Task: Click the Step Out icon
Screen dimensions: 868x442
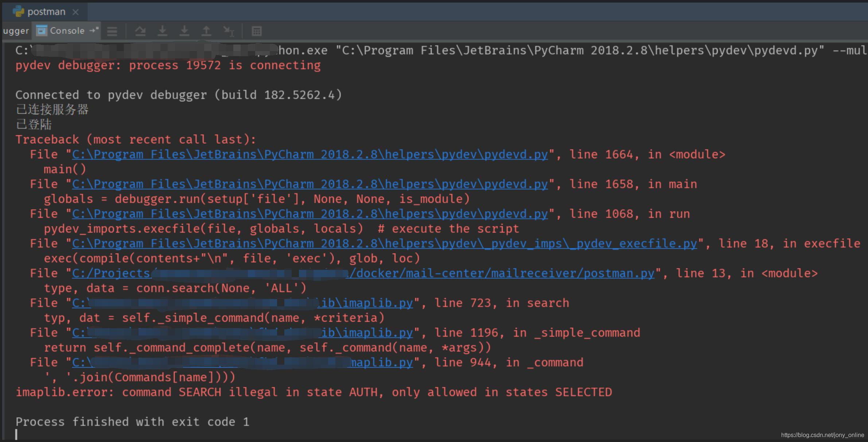Action: [x=206, y=31]
